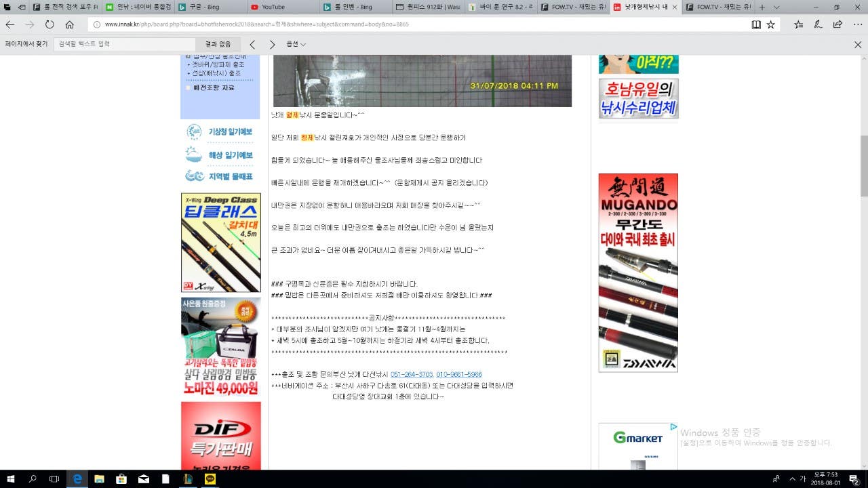Open Reading view book icon
This screenshot has width=868, height=488.
tap(756, 24)
